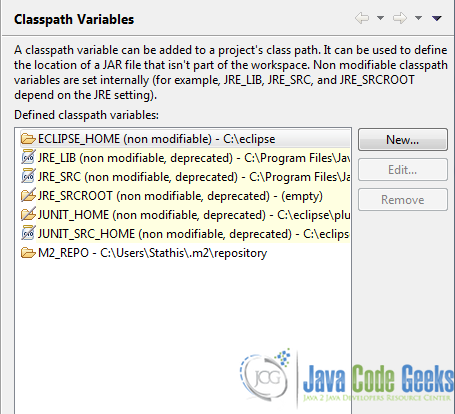
Task: Select the ECLIPSE_HOME variable entry
Action: point(185,139)
